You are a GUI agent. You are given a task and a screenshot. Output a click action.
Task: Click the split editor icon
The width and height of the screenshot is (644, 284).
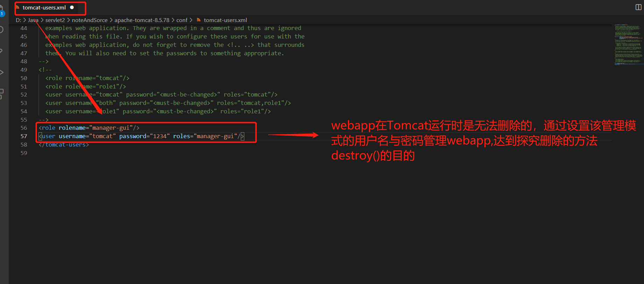(638, 7)
